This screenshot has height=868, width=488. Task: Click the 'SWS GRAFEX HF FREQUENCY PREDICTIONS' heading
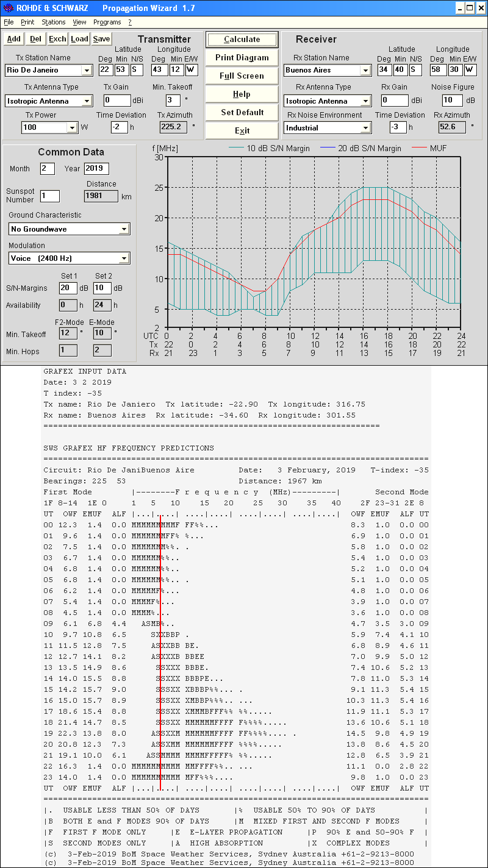tap(129, 448)
